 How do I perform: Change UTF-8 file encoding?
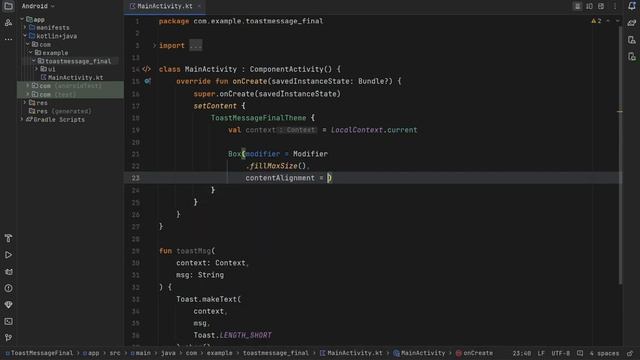[x=560, y=353]
